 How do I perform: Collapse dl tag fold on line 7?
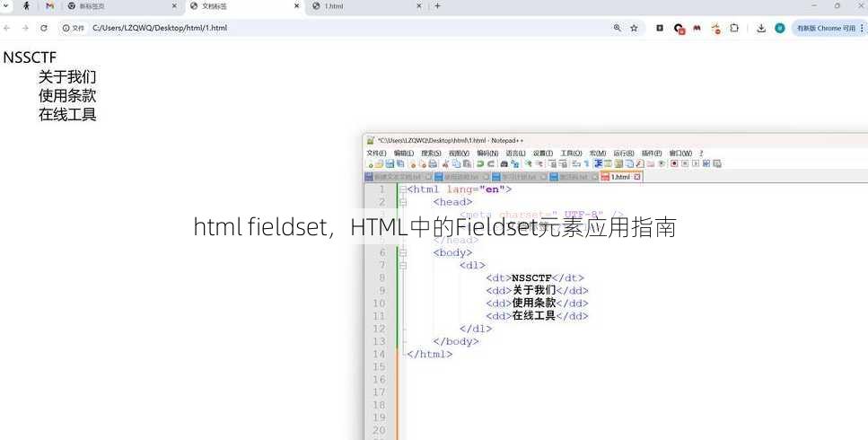coord(403,266)
